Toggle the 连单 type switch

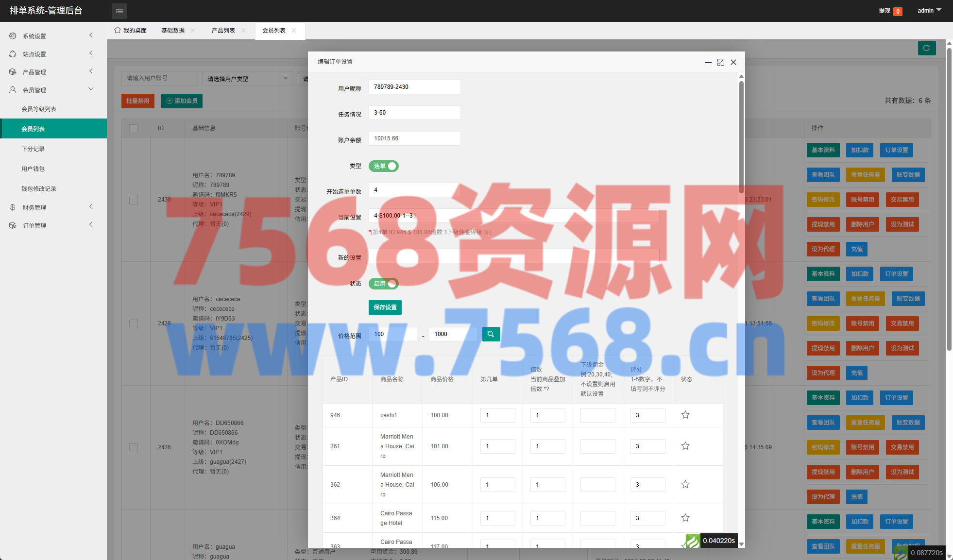click(383, 166)
